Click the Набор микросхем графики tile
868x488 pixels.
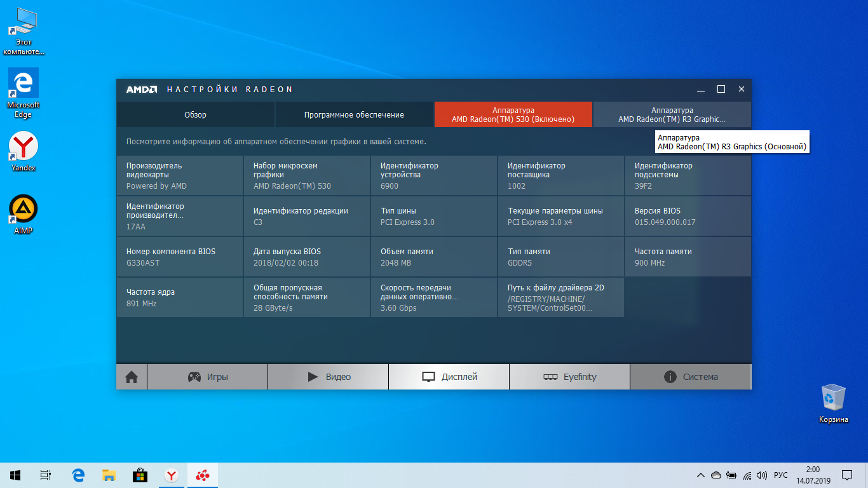(x=307, y=175)
